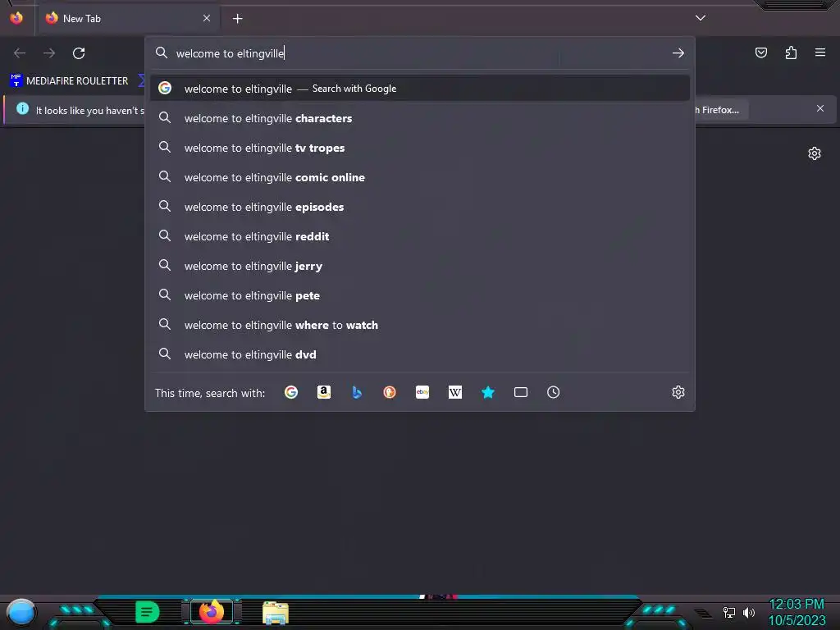Choose suggestion ending in pete
The height and width of the screenshot is (630, 840).
click(420, 295)
